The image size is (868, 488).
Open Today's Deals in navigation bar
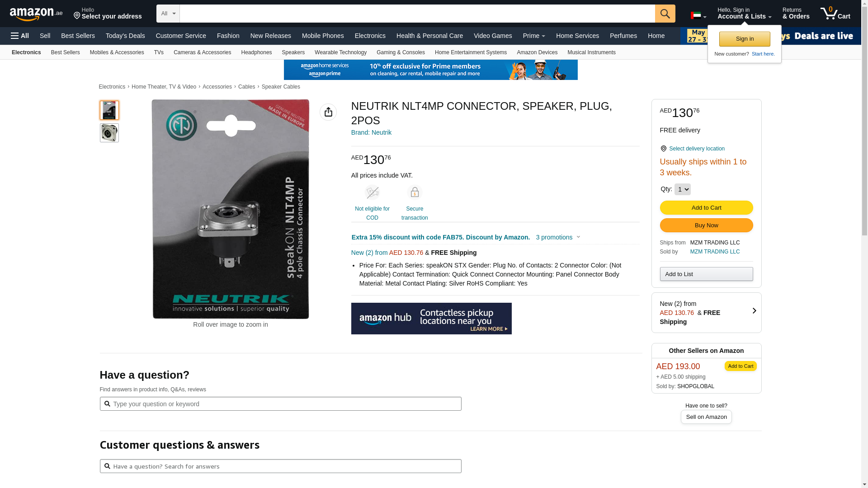click(125, 36)
